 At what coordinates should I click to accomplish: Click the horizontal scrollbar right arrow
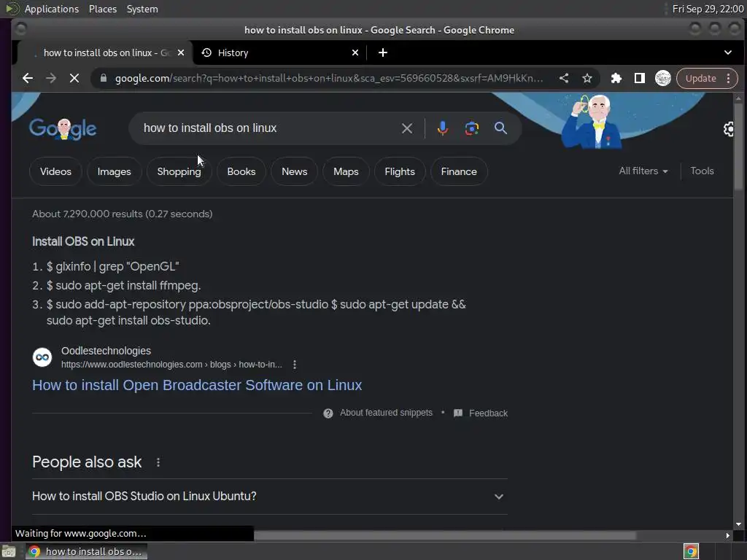pyautogui.click(x=727, y=535)
